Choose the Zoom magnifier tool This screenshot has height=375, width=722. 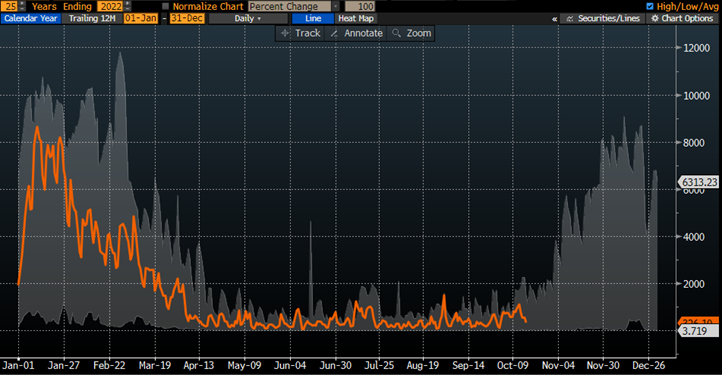coord(411,33)
